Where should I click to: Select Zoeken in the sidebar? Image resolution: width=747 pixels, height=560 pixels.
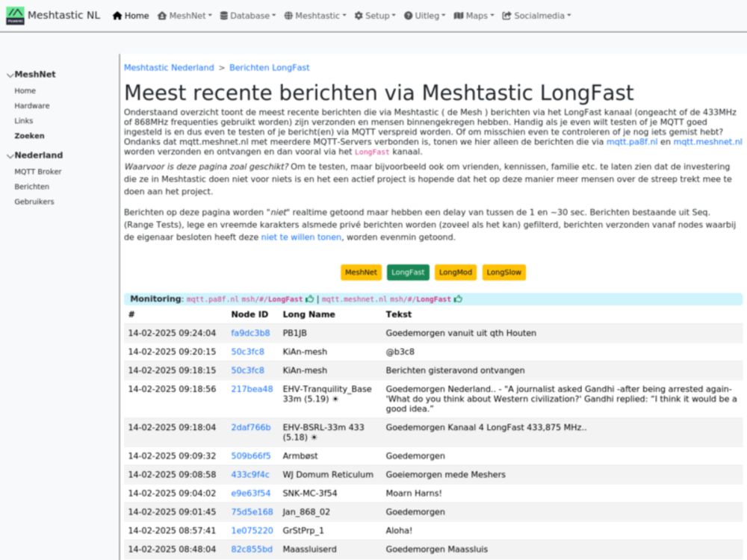(x=29, y=136)
